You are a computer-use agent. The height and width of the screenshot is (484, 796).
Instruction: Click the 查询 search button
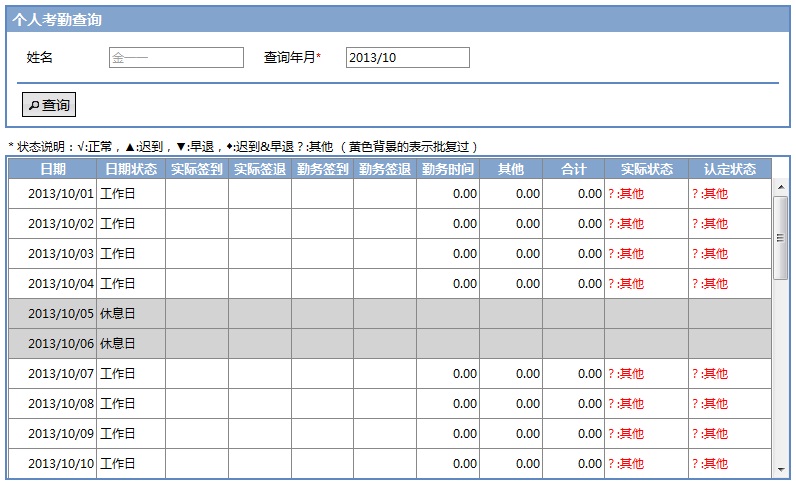[x=49, y=105]
